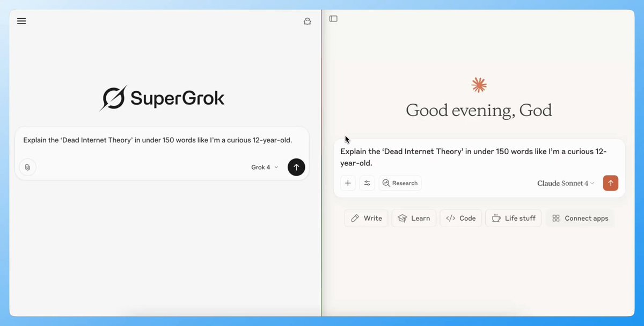Click the SuperGrok logo
The width and height of the screenshot is (644, 326).
(x=162, y=98)
